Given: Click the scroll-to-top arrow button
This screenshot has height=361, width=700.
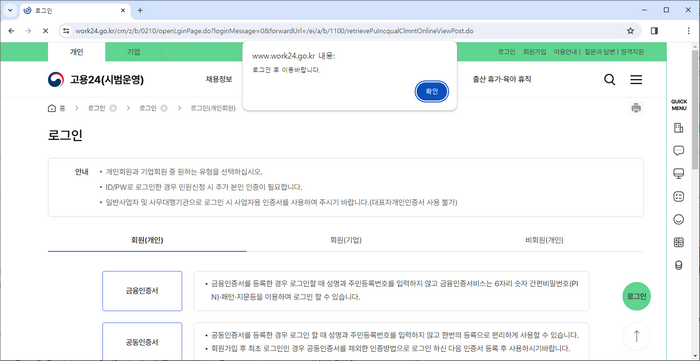Looking at the screenshot, I should click(x=637, y=336).
